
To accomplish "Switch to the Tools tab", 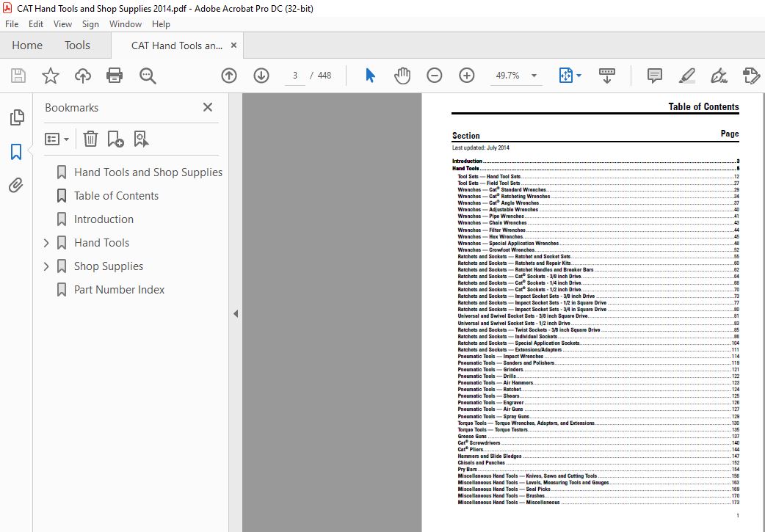I will click(77, 45).
